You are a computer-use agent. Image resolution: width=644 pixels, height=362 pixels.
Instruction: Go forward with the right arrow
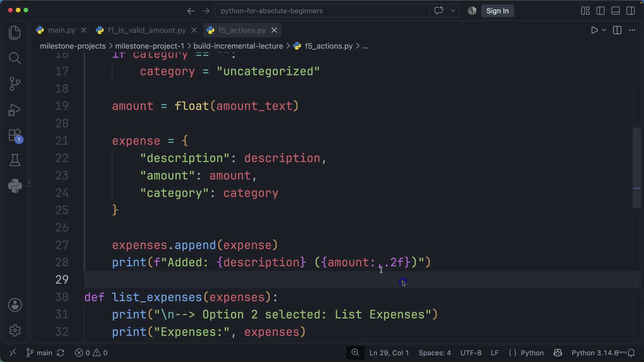[206, 11]
